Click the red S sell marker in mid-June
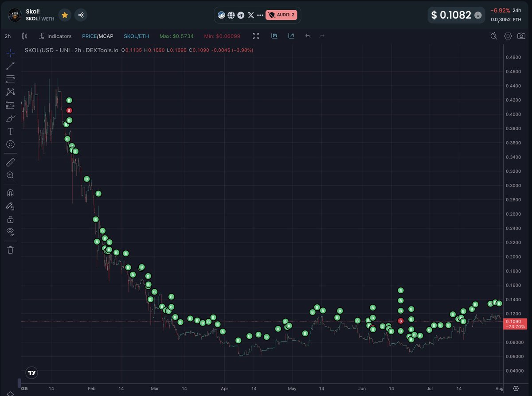 [401, 321]
